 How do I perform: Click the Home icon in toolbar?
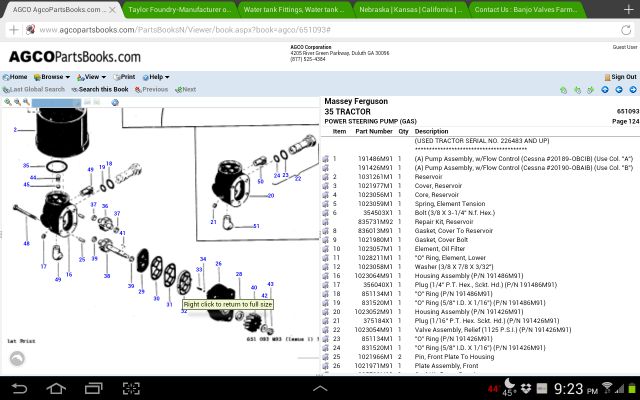coord(16,77)
